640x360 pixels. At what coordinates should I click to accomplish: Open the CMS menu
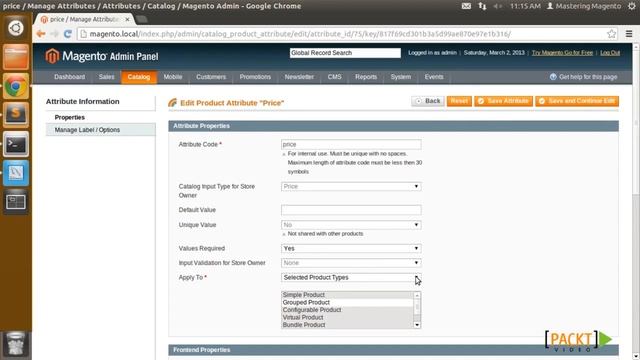pos(334,77)
